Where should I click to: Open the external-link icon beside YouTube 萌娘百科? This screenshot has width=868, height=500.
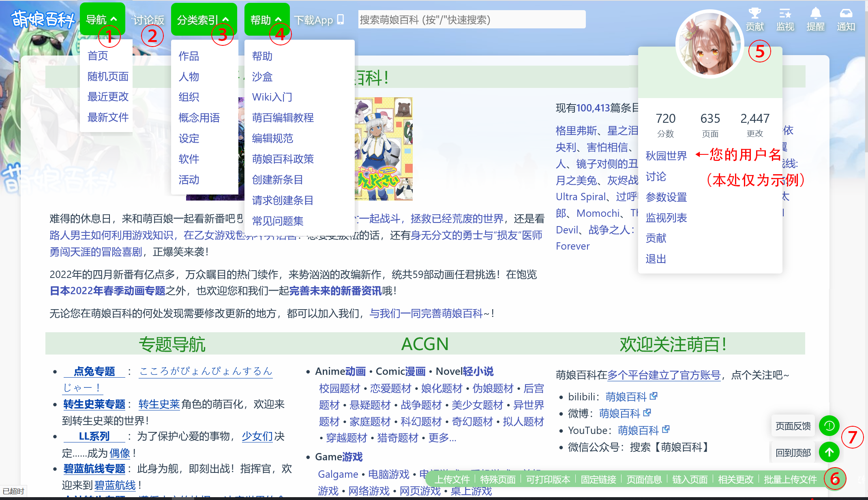click(666, 430)
